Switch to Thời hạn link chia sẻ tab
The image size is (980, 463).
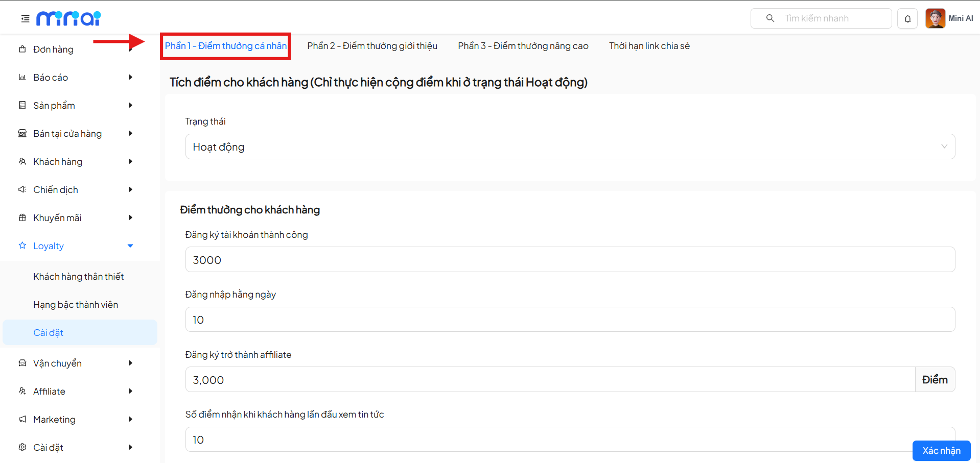click(x=649, y=46)
